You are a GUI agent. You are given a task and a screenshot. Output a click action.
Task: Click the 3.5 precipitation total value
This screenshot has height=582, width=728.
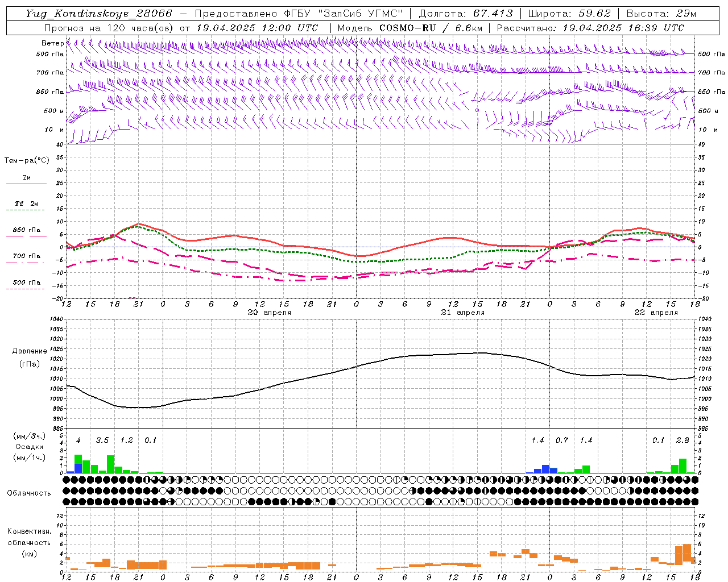tap(102, 440)
